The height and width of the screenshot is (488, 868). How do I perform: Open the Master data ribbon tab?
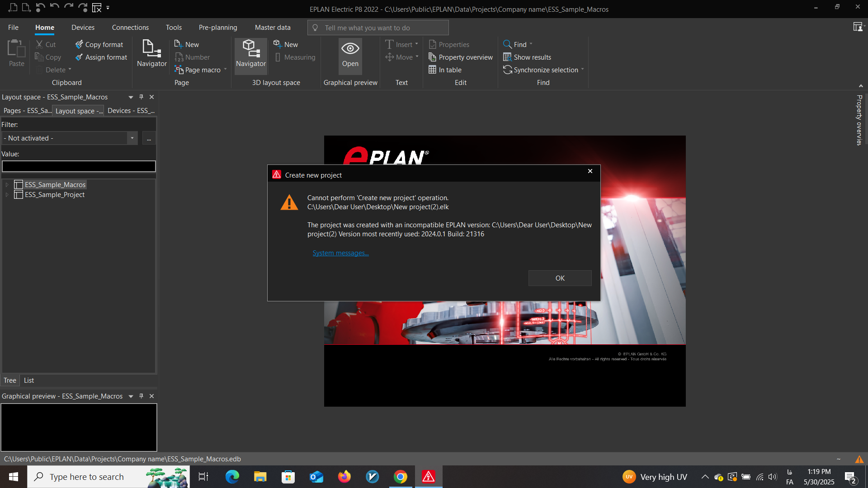pyautogui.click(x=273, y=28)
